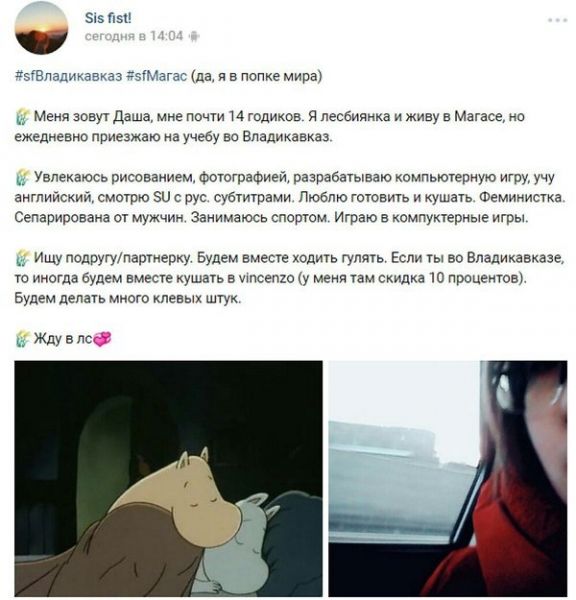The width and height of the screenshot is (576, 600).
Task: Click the word Феминистка in the text
Action: click(x=522, y=197)
